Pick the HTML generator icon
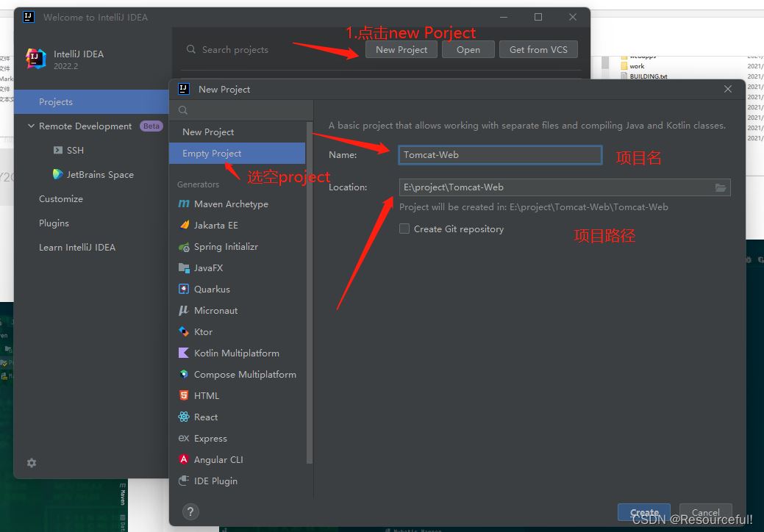 [x=184, y=395]
